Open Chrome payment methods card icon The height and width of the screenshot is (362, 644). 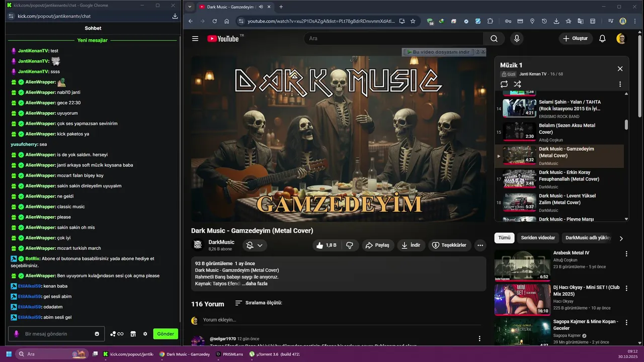click(x=520, y=21)
